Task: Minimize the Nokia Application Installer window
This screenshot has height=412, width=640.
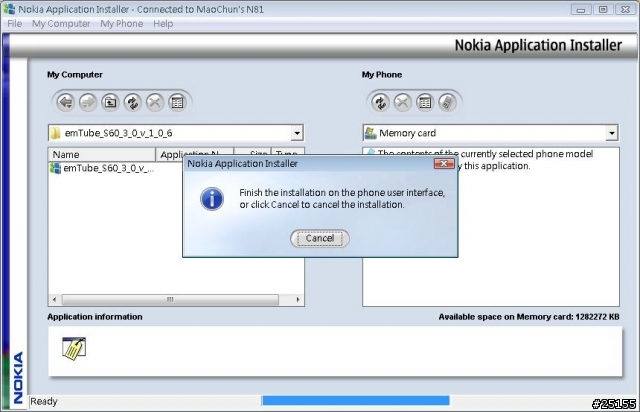Action: pos(581,9)
